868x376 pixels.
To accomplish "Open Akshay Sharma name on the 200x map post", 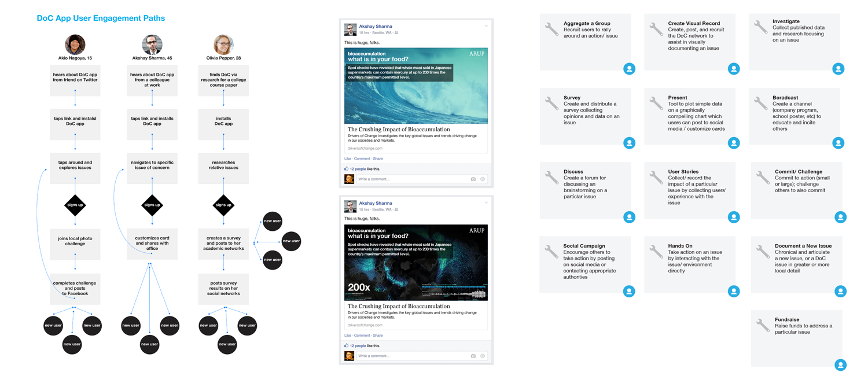I will pyautogui.click(x=376, y=204).
